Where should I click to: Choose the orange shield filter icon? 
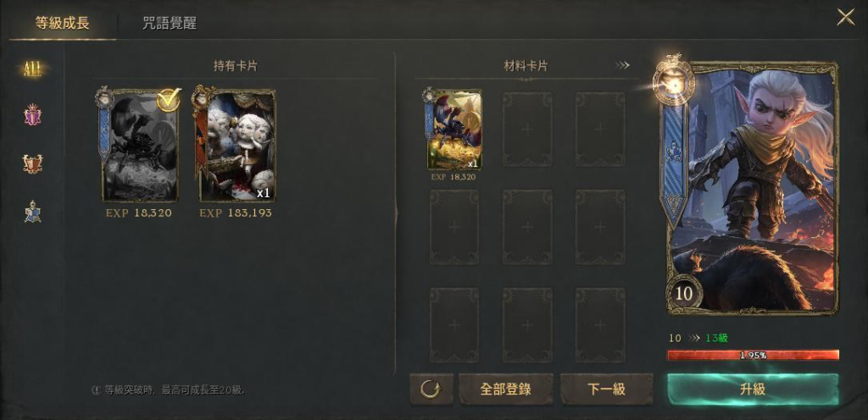[x=33, y=163]
